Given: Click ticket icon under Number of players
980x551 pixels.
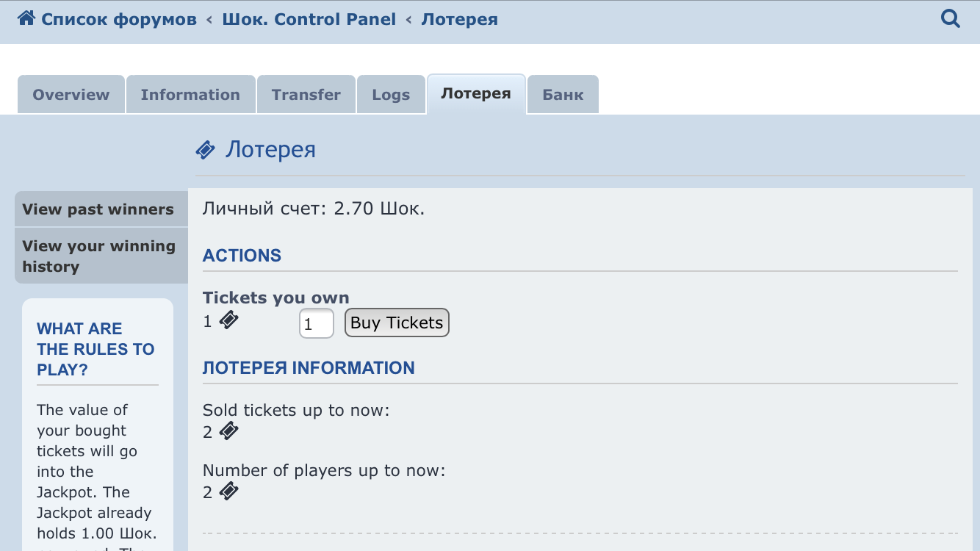Looking at the screenshot, I should pyautogui.click(x=229, y=491).
